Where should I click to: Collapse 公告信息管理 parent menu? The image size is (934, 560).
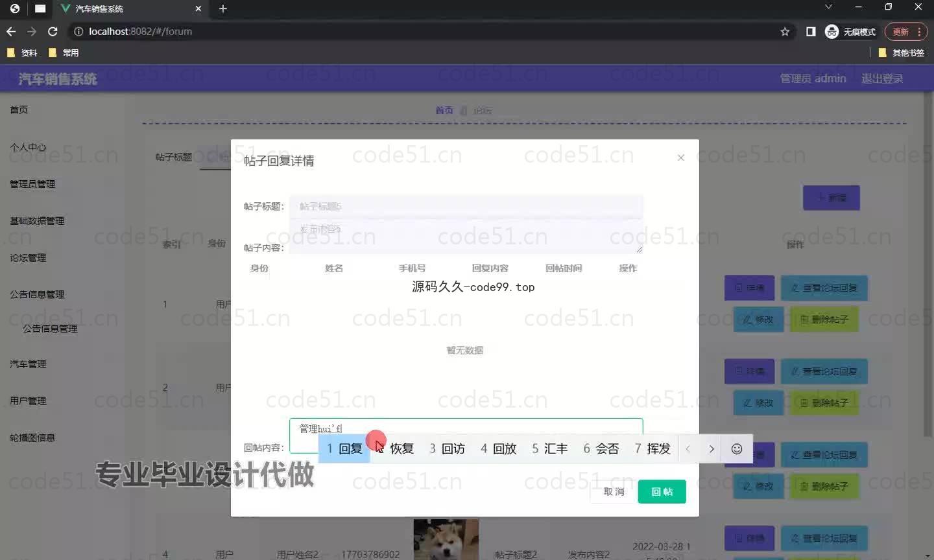pos(37,294)
